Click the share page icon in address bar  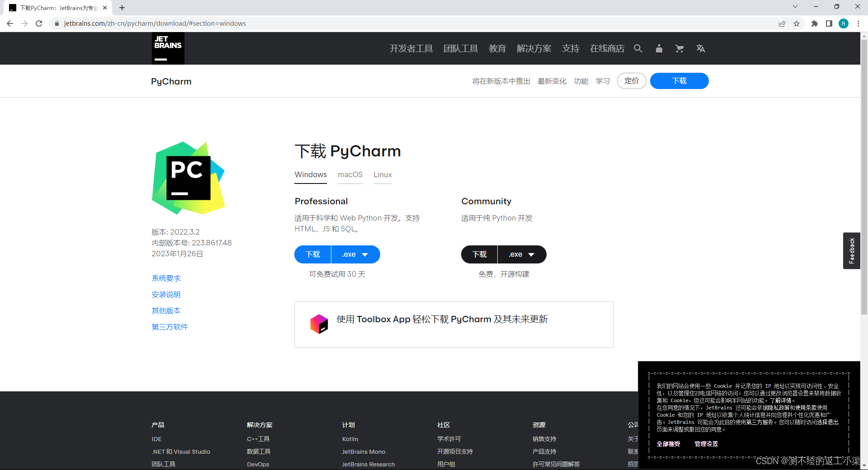click(782, 23)
